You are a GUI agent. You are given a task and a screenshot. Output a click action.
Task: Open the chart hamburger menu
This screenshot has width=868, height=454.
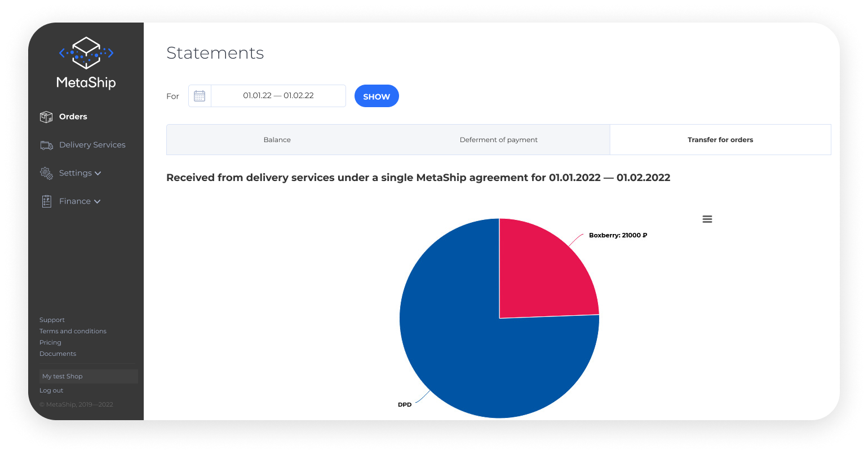click(x=707, y=219)
